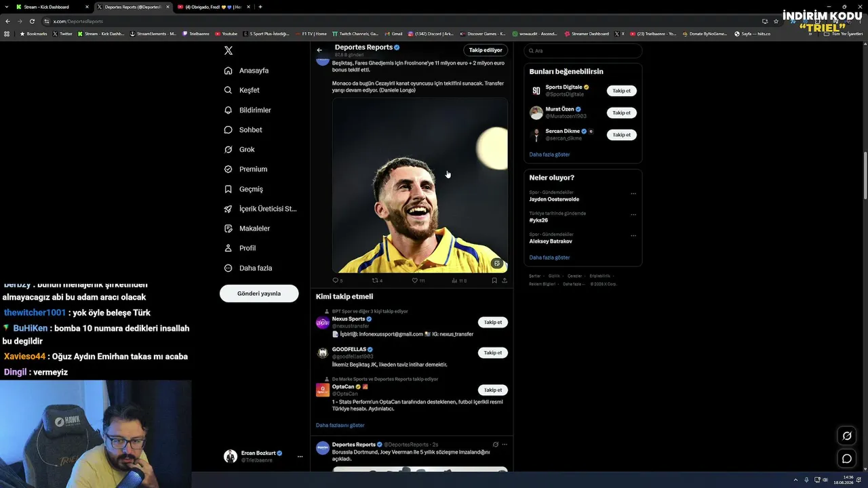Open Geçmiş bookmarks page
The width and height of the screenshot is (868, 488).
pyautogui.click(x=243, y=189)
